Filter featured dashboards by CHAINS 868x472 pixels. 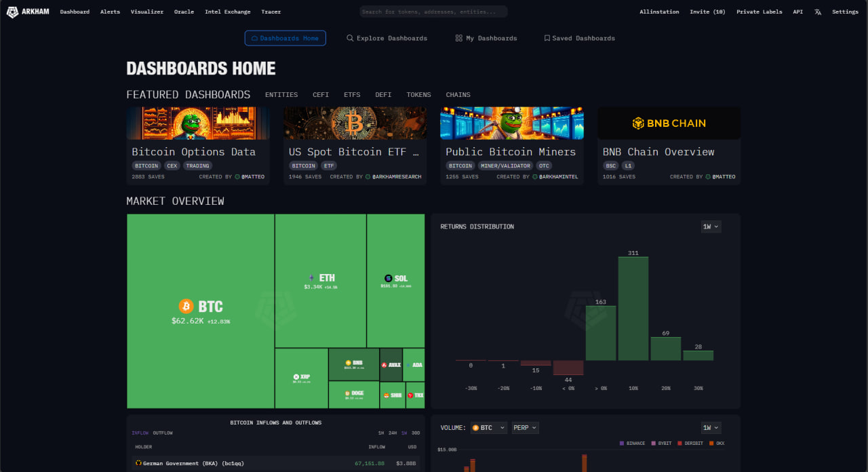[458, 95]
